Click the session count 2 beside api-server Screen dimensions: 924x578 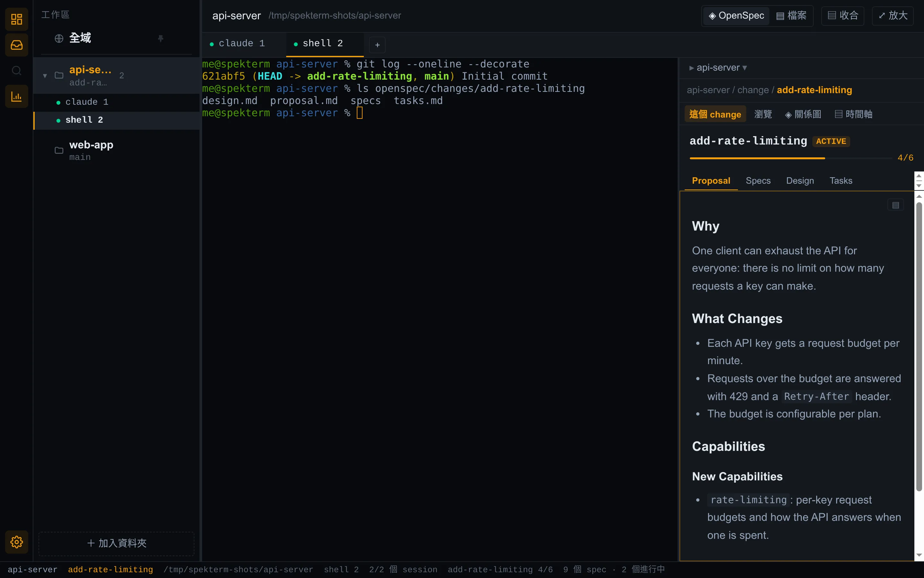coord(121,76)
